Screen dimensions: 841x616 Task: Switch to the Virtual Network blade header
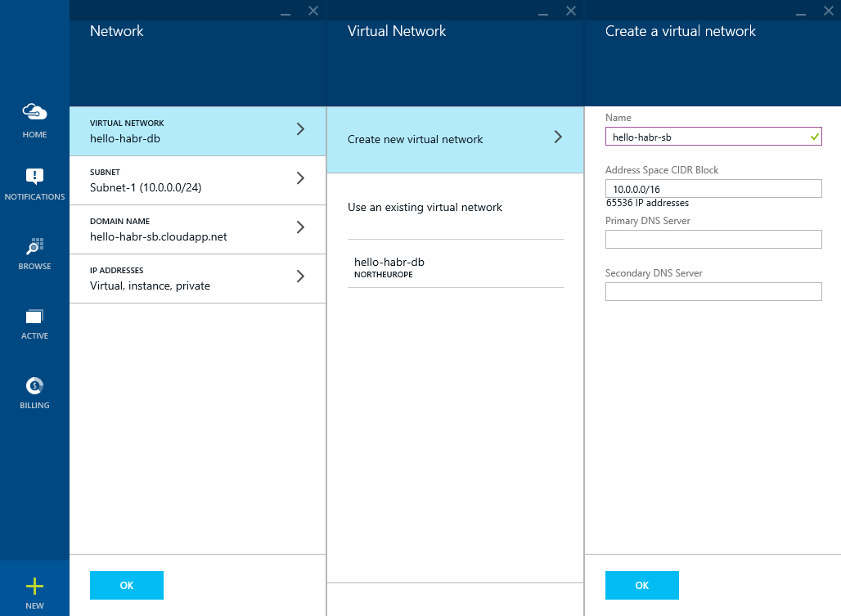click(397, 30)
